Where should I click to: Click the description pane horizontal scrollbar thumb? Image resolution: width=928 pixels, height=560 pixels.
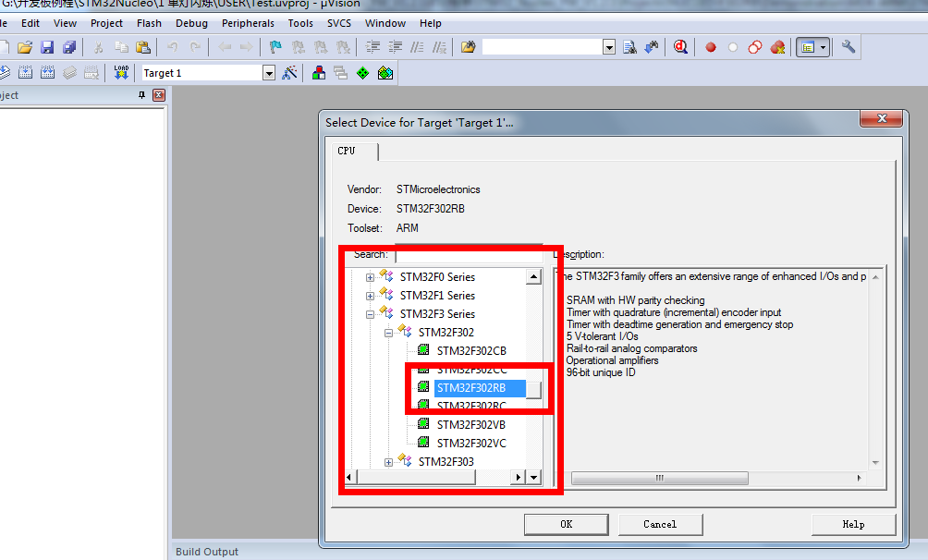pos(659,478)
